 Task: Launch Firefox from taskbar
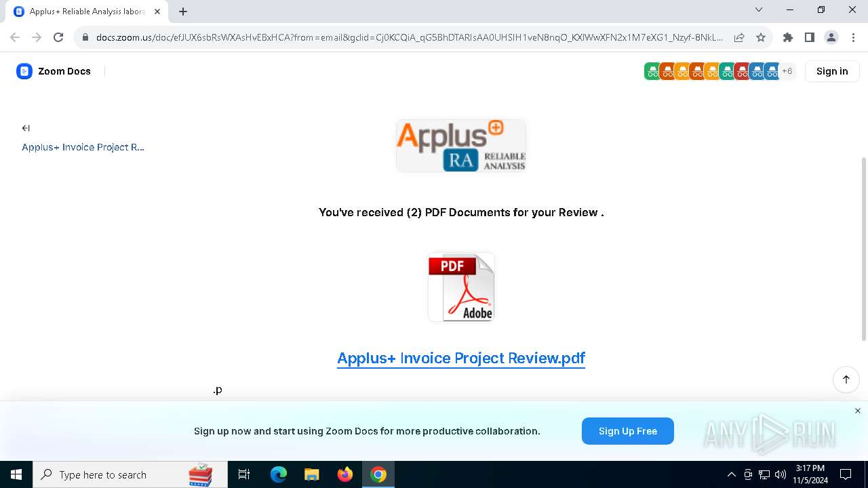(x=345, y=474)
